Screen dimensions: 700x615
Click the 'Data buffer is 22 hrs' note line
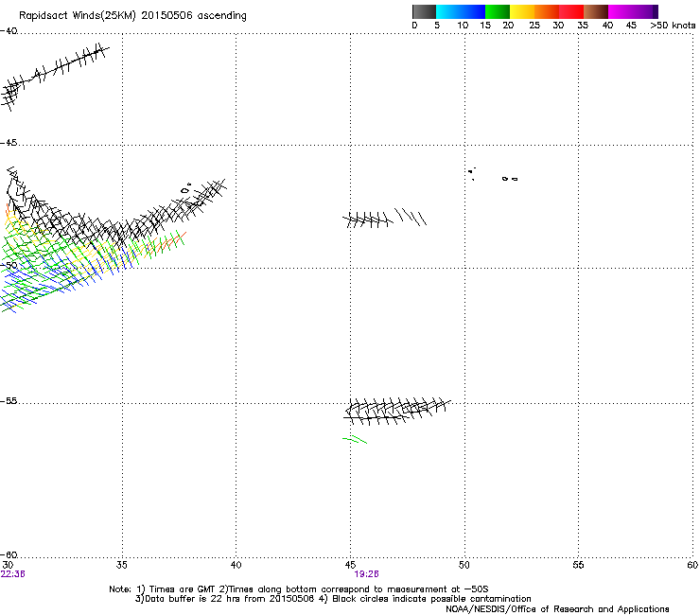[333, 599]
